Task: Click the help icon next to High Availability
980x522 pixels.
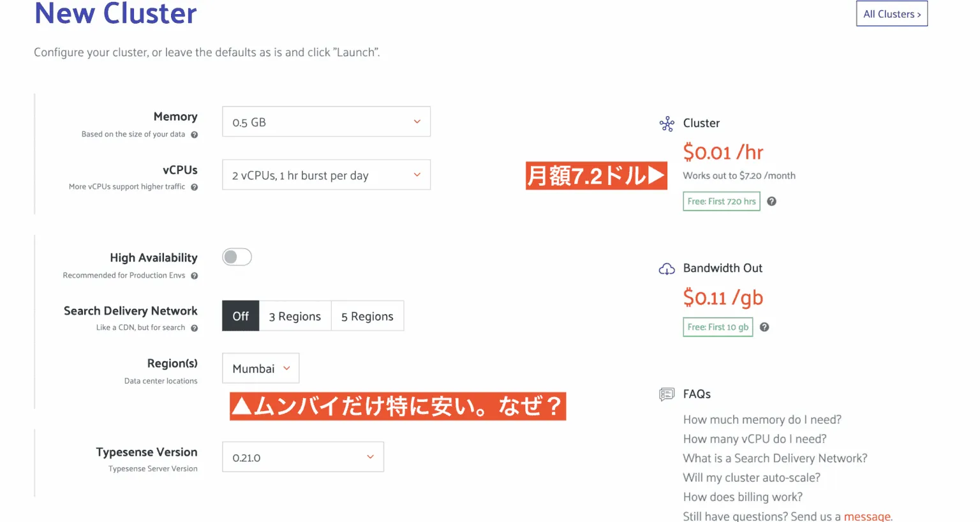Action: [x=195, y=275]
